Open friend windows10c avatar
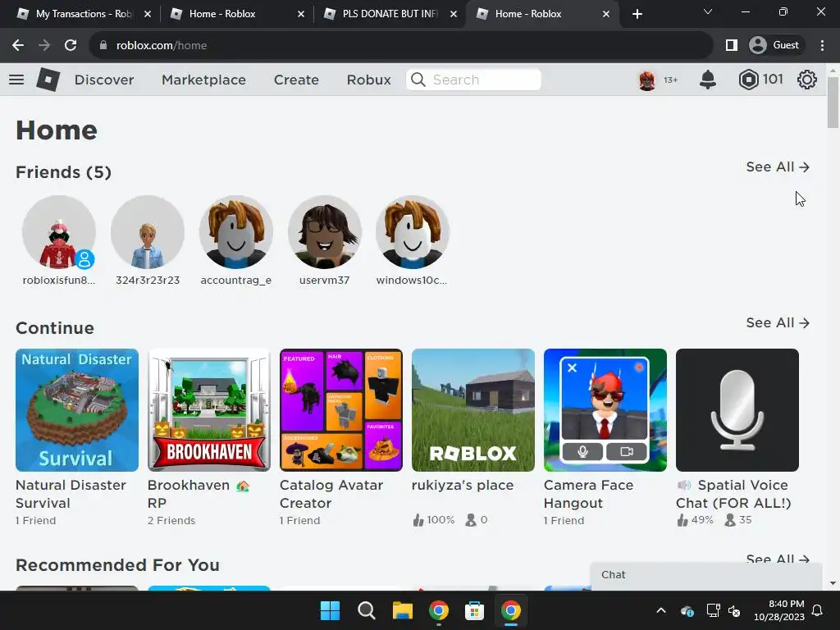Image resolution: width=840 pixels, height=630 pixels. coord(413,232)
